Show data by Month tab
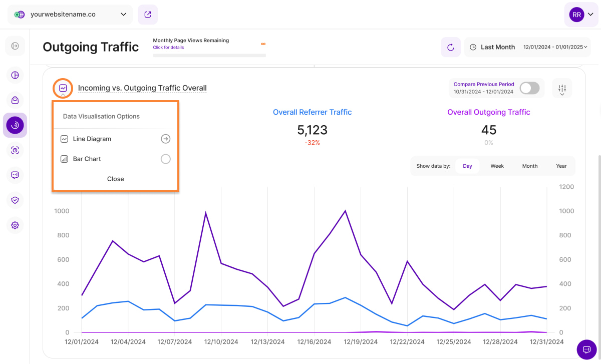 pos(529,166)
